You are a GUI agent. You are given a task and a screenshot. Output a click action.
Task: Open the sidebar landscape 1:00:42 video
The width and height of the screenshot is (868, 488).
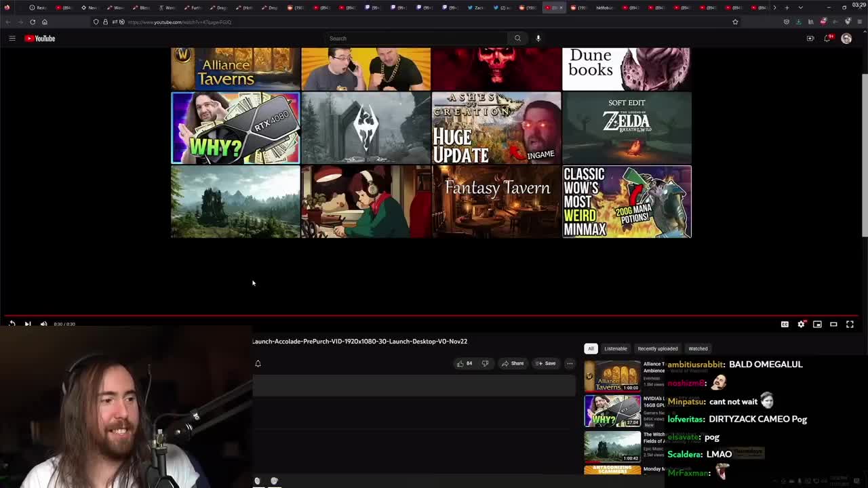pos(612,447)
